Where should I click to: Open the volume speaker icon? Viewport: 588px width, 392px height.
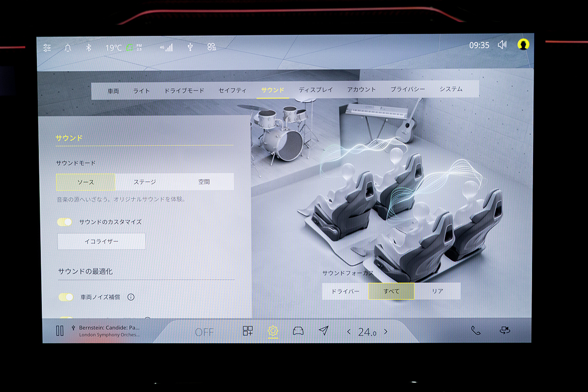pyautogui.click(x=502, y=45)
